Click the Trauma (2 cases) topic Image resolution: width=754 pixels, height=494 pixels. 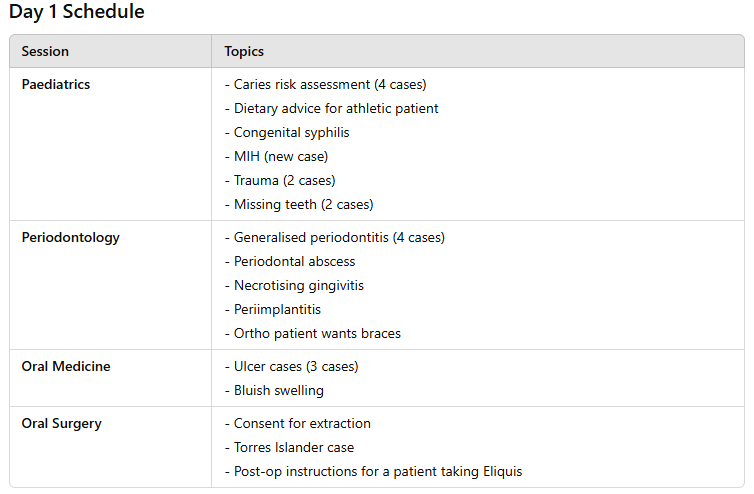click(280, 181)
